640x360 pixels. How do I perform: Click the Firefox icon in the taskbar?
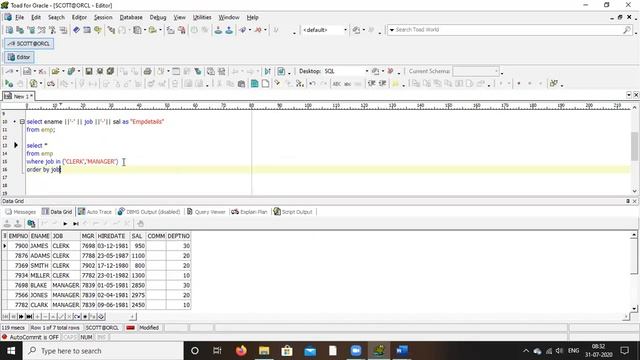241,351
